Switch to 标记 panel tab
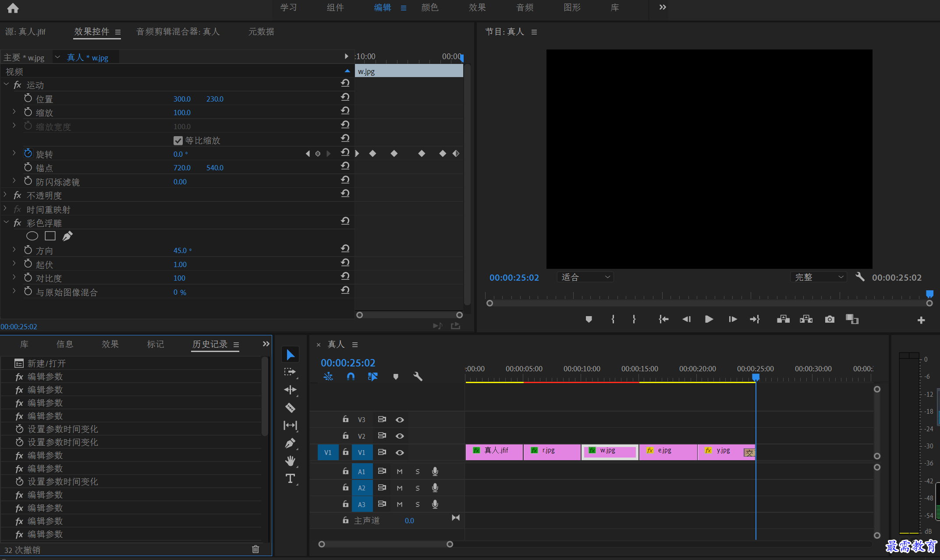Screen dimensions: 940x560 [156, 344]
